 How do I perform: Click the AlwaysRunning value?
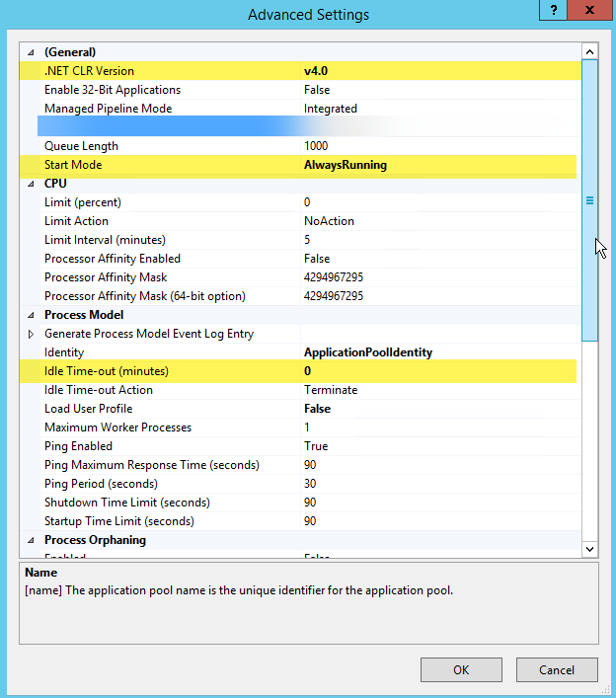tap(346, 165)
